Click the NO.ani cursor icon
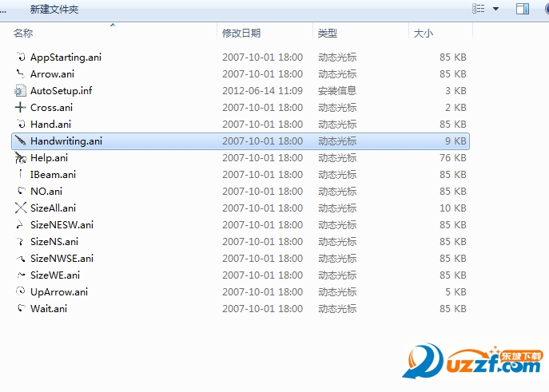This screenshot has height=392, width=549. coord(21,191)
